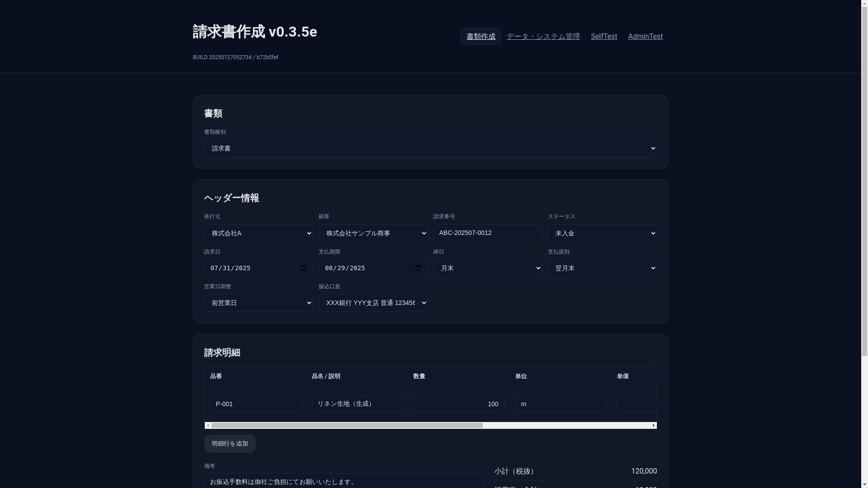Open the 書類種別 dropdown showing 請求書
Viewport: 868px width, 488px height.
pos(430,148)
